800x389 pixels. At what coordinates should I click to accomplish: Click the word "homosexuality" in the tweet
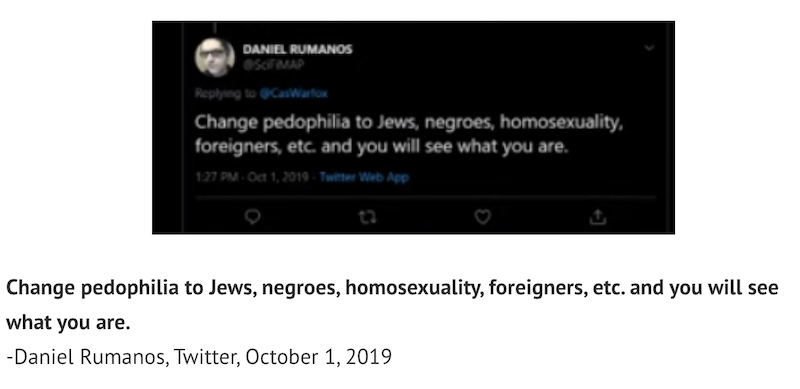(561, 123)
